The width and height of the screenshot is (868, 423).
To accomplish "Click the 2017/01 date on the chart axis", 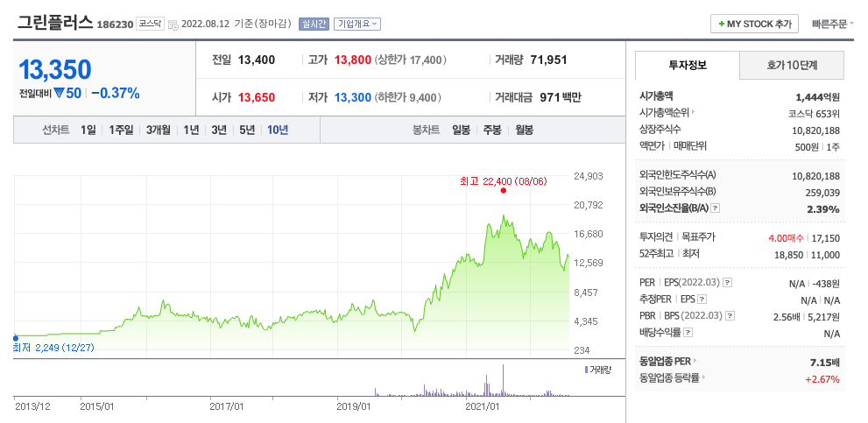I will (x=227, y=405).
